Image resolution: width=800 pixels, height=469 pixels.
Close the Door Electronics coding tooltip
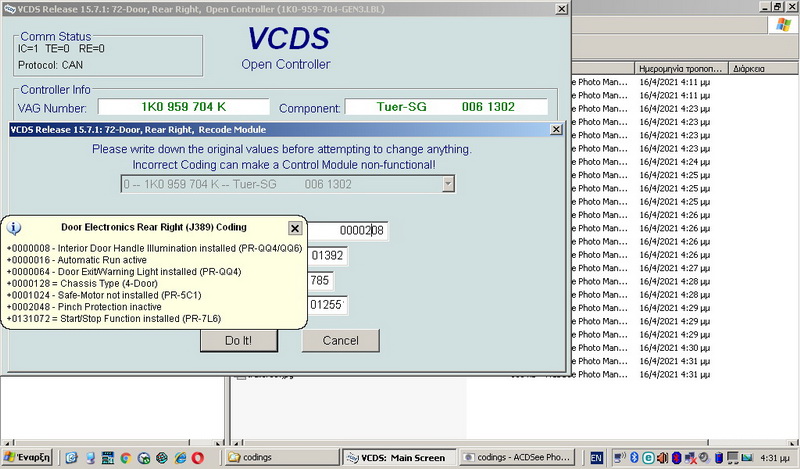point(295,228)
